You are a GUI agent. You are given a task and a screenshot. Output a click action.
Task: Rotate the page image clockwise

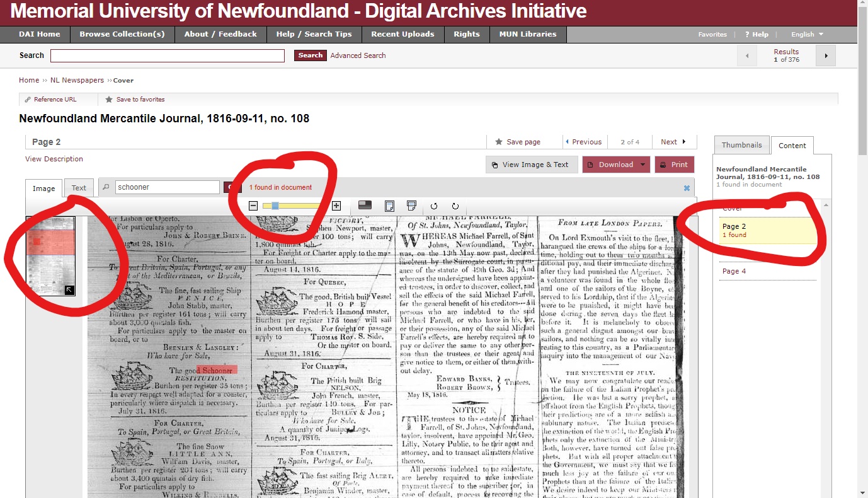point(455,206)
